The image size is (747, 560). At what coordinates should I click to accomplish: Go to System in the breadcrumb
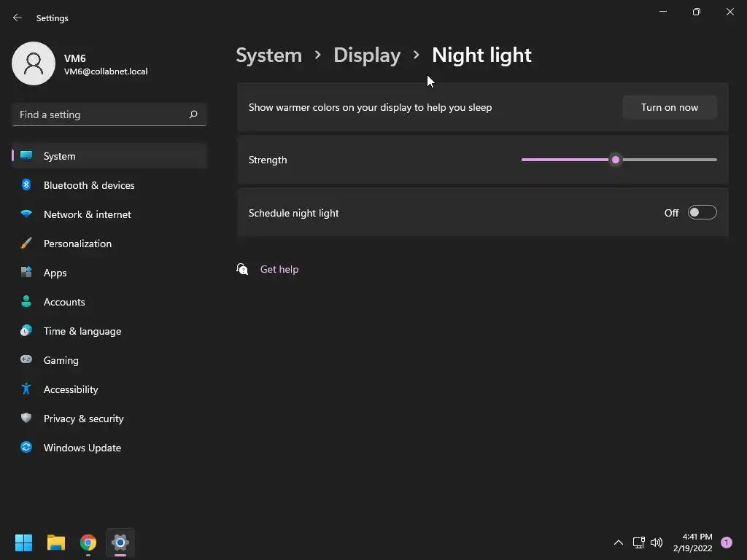pos(268,55)
